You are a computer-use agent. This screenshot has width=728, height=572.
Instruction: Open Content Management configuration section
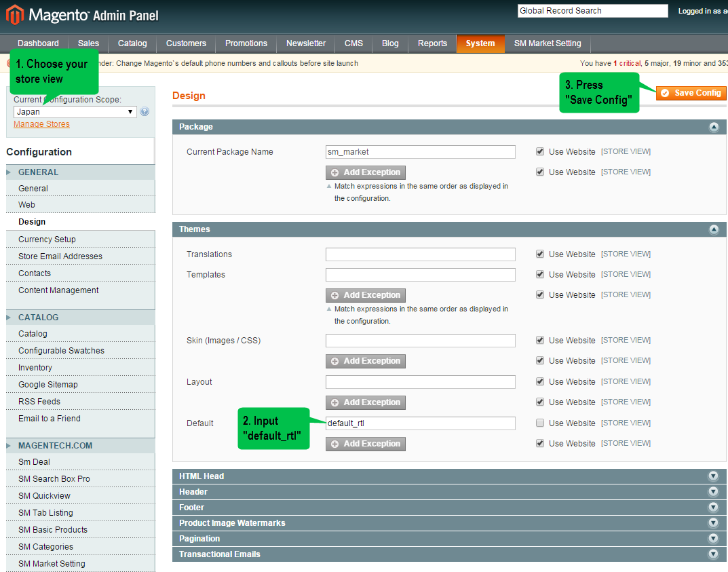tap(80, 290)
